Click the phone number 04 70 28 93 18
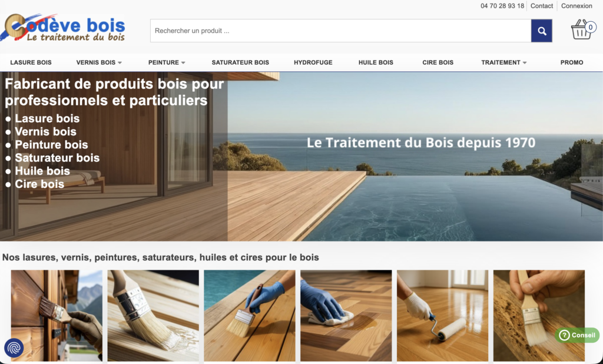This screenshot has width=603, height=364. tap(502, 6)
